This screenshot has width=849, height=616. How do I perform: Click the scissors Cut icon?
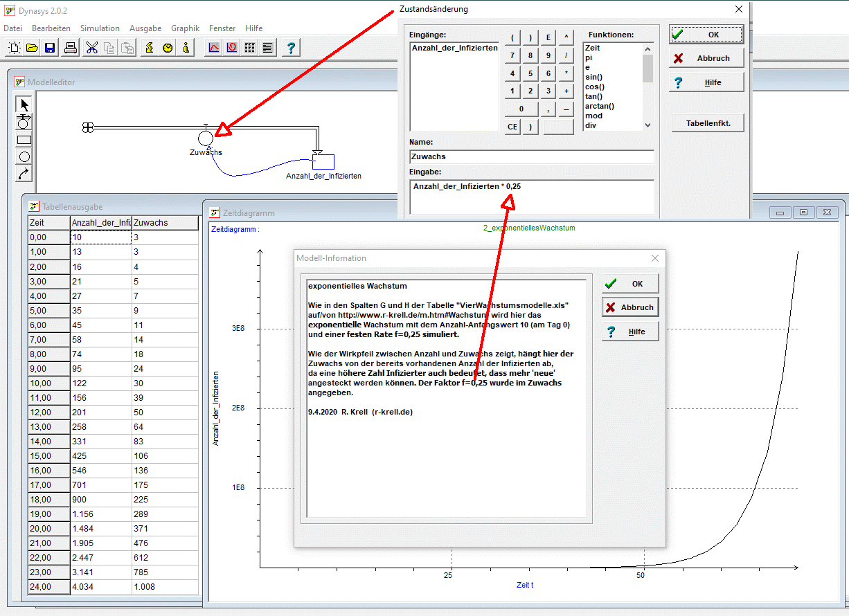point(92,48)
